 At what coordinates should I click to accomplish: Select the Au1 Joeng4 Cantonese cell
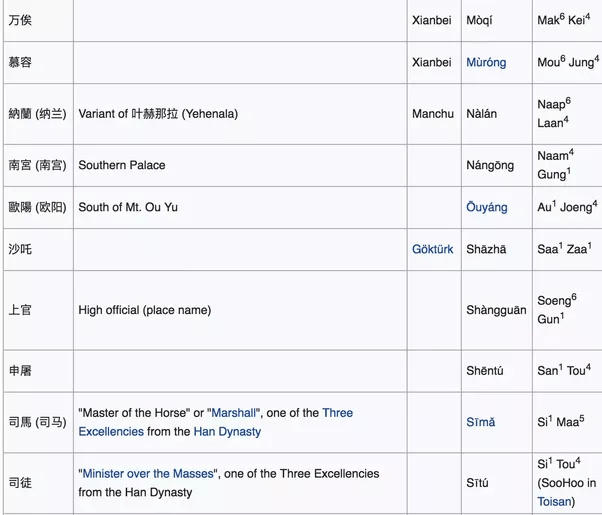pyautogui.click(x=567, y=207)
